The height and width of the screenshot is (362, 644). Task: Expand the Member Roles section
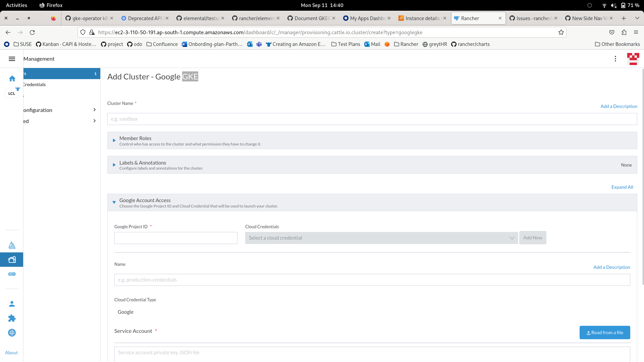[x=114, y=140]
